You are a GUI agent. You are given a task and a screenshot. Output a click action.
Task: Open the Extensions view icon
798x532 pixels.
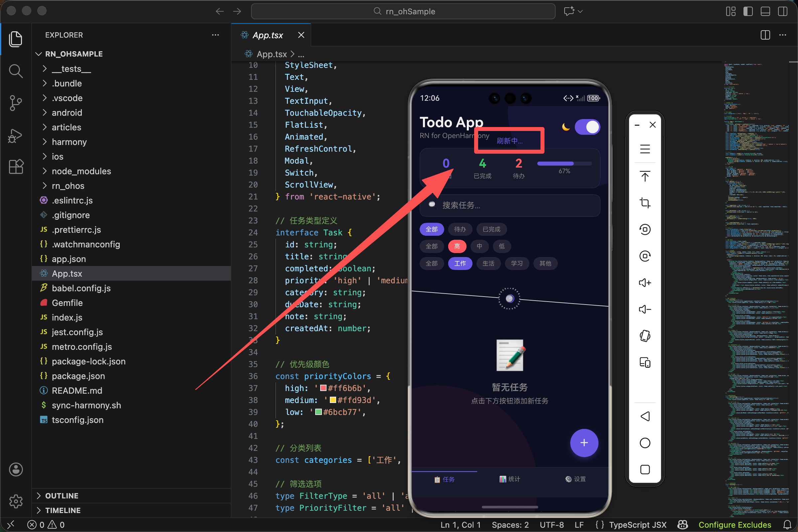tap(16, 167)
